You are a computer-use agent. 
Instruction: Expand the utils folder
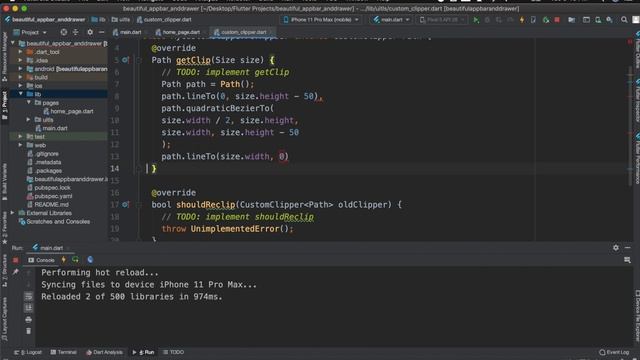click(29, 120)
